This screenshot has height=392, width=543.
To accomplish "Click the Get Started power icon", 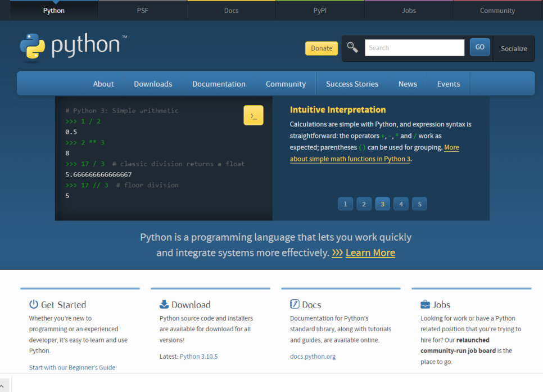I will (x=34, y=304).
